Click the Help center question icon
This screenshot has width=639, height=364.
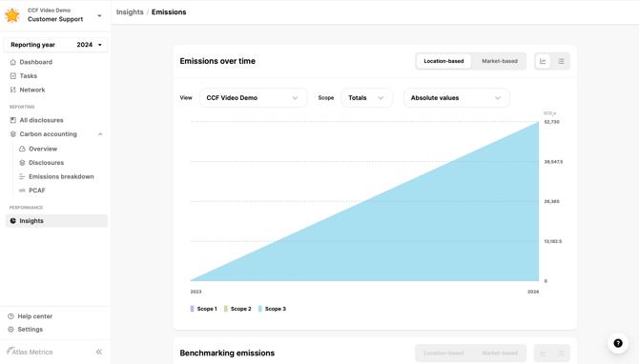pyautogui.click(x=11, y=316)
